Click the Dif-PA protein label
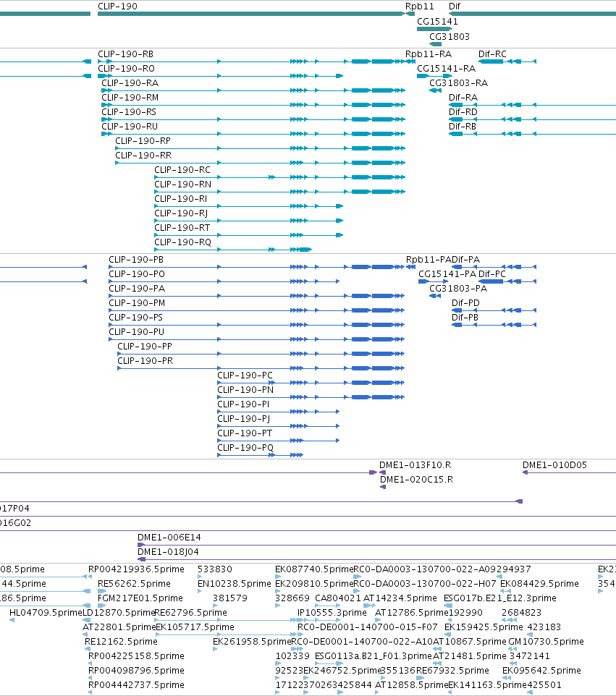Viewport: 616px width, 696px height. (x=465, y=260)
